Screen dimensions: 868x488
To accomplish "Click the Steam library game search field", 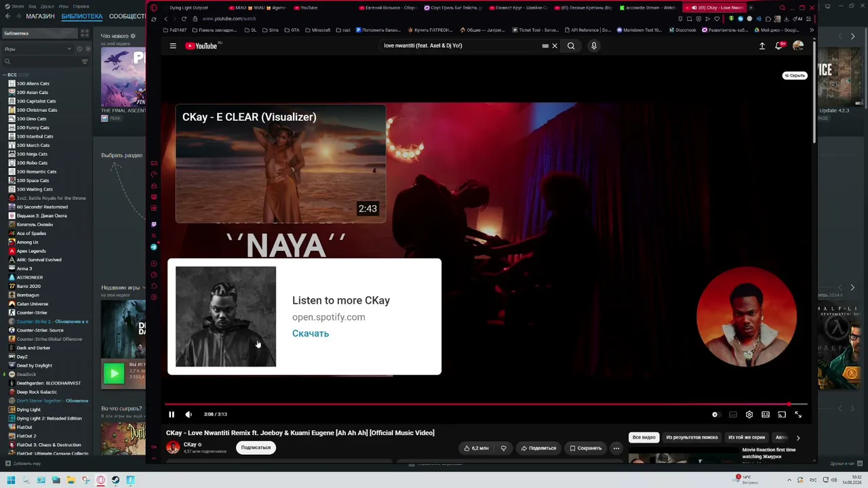I will [42, 62].
